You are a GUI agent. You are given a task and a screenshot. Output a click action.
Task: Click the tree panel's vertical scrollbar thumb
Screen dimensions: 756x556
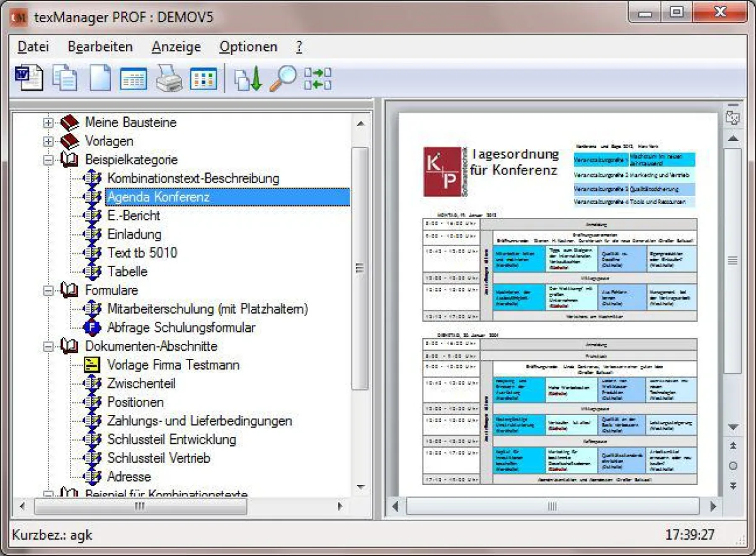click(360, 269)
